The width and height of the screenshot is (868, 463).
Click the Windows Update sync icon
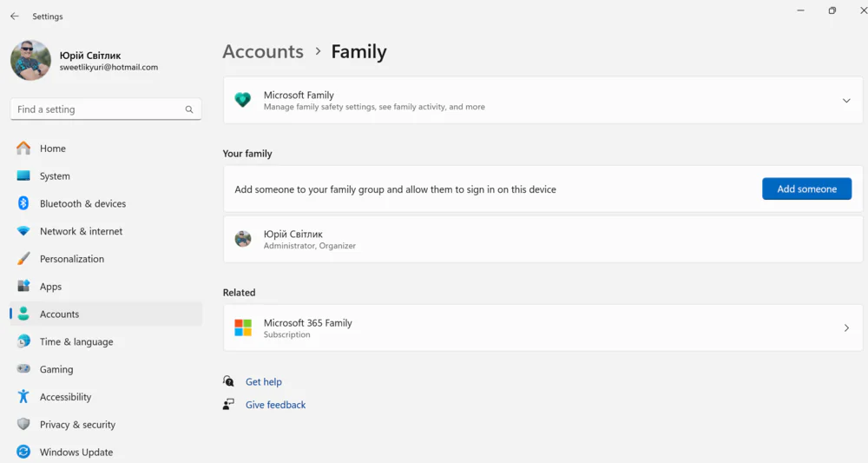pyautogui.click(x=23, y=452)
